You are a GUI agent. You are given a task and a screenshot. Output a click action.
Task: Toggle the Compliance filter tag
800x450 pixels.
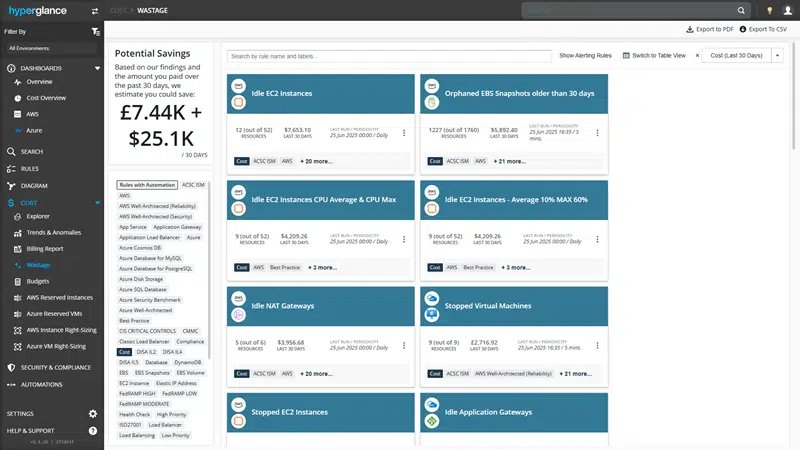pos(190,342)
